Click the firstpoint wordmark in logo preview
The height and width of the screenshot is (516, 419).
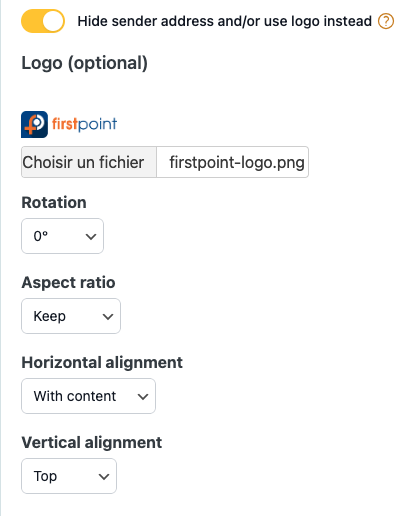[x=84, y=124]
